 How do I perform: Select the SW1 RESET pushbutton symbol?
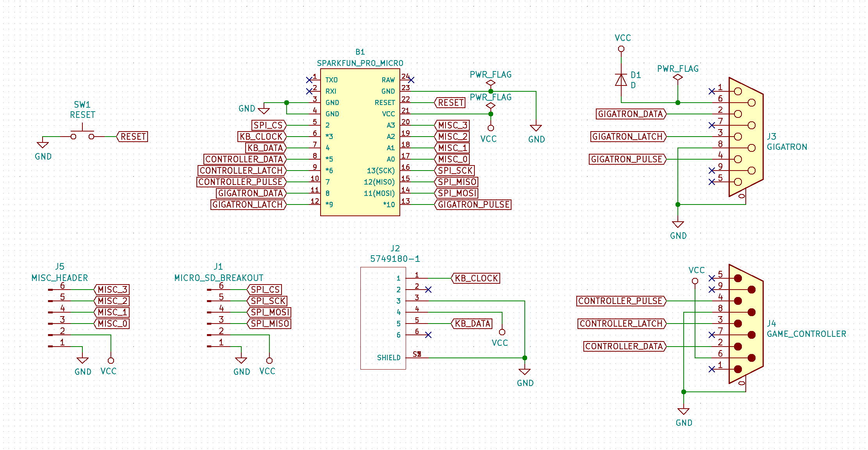82,133
